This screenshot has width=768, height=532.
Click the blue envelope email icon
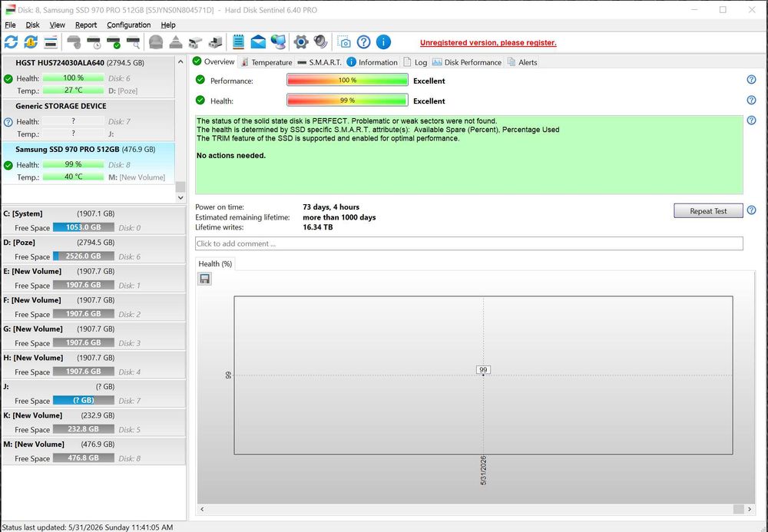point(258,42)
